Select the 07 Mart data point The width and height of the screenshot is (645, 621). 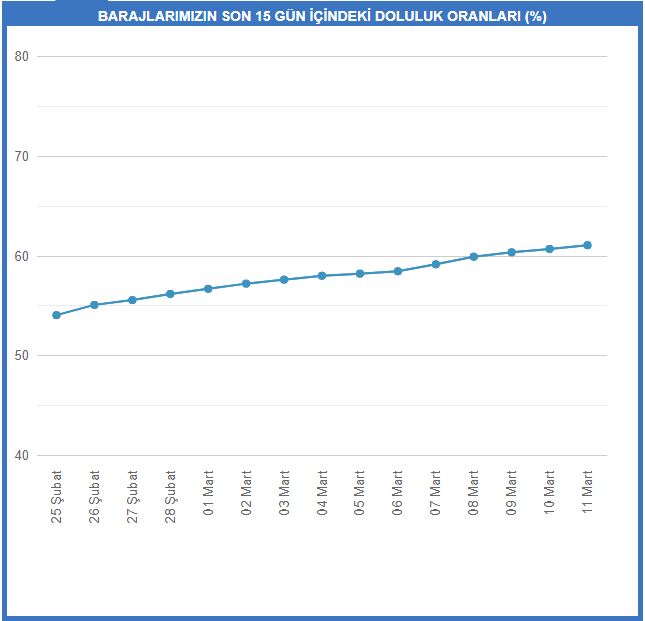click(x=436, y=264)
